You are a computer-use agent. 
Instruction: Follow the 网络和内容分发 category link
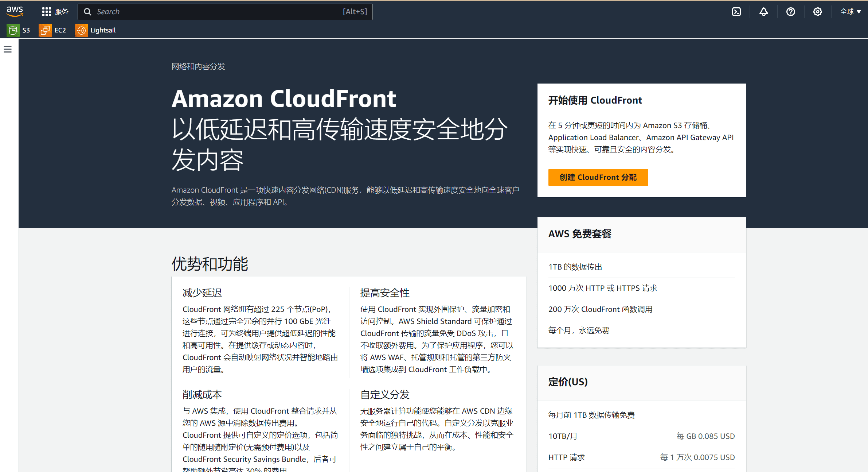coord(198,66)
